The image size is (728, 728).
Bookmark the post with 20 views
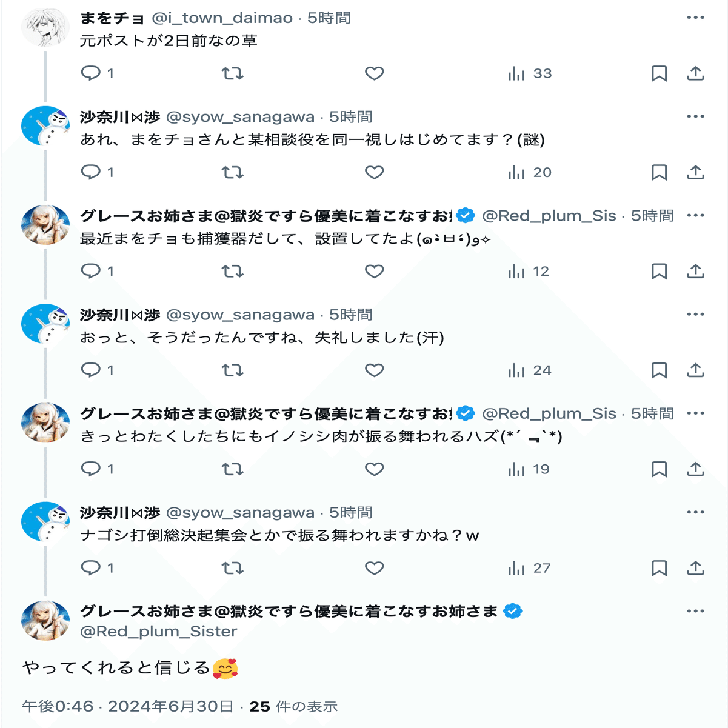pyautogui.click(x=659, y=173)
